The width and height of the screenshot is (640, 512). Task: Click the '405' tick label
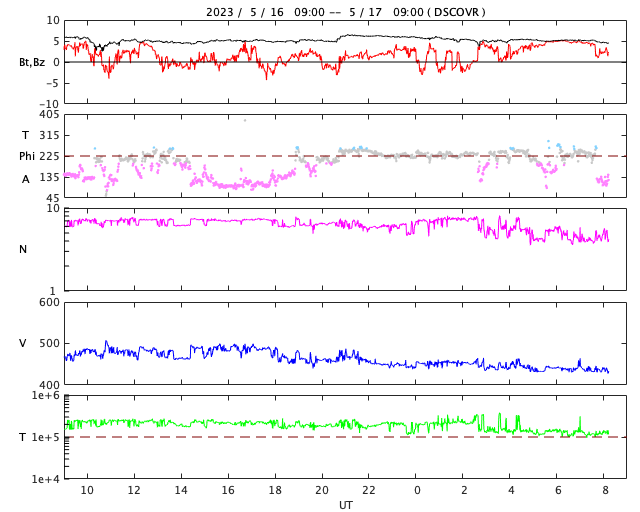point(49,115)
